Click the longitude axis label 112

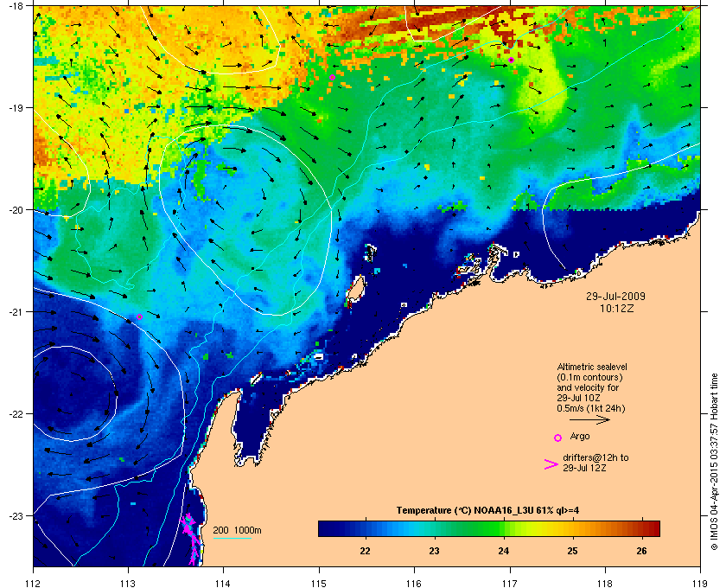[34, 583]
